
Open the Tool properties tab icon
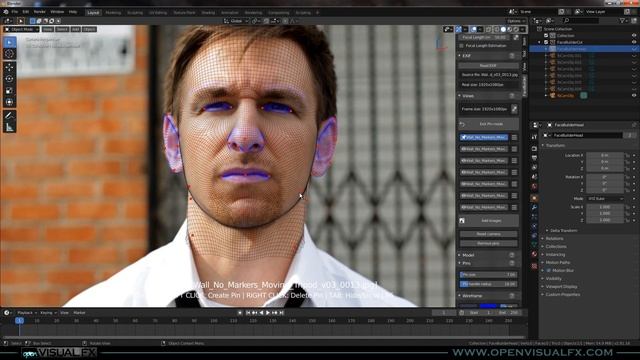[534, 137]
